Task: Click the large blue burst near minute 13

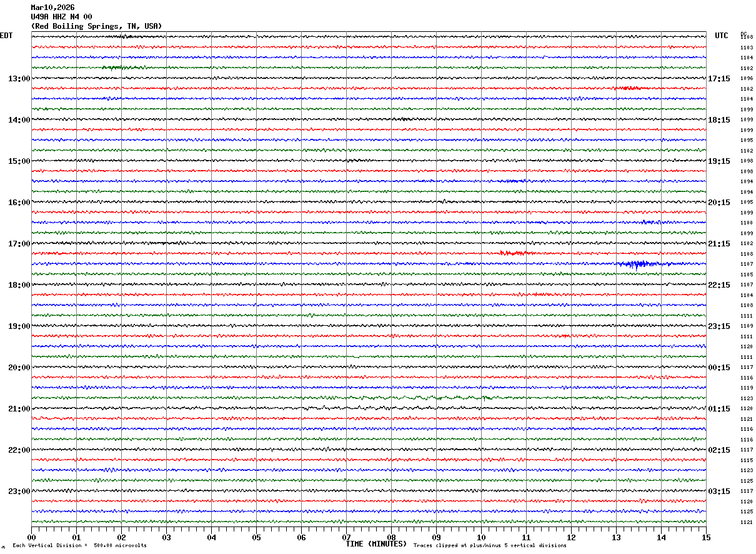Action: pyautogui.click(x=637, y=264)
